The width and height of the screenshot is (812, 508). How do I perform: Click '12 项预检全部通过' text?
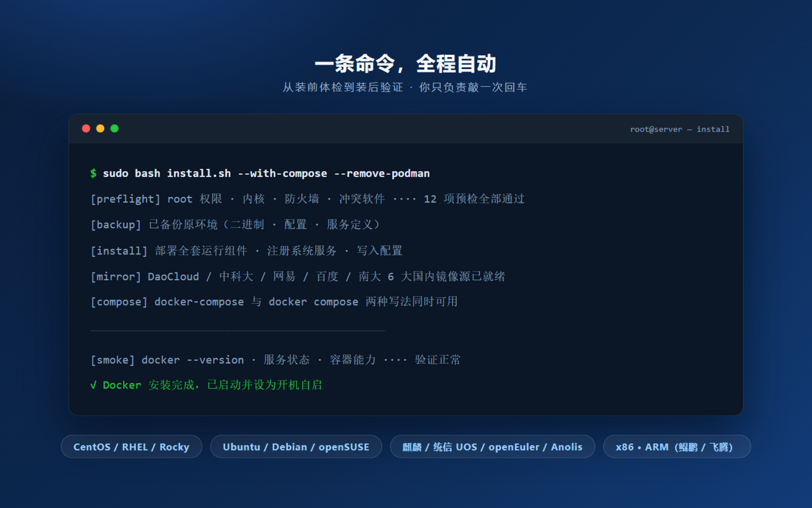coord(474,199)
